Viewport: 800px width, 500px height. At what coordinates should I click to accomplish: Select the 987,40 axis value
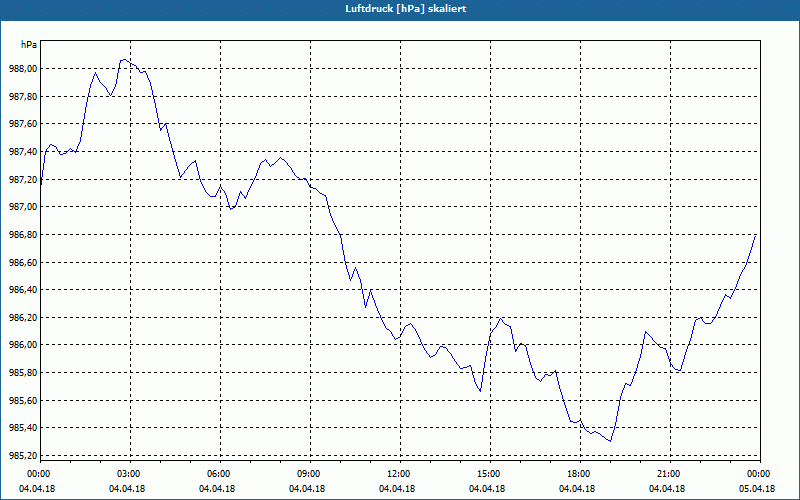tap(22, 152)
